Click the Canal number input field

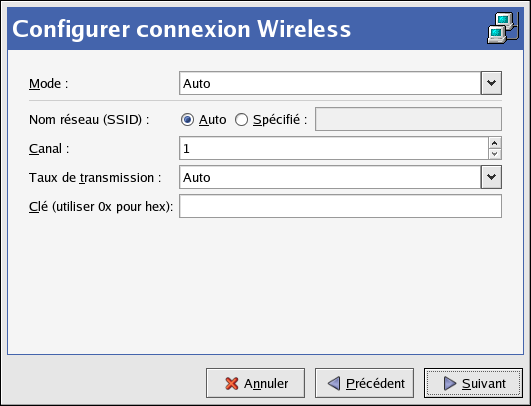[x=334, y=148]
